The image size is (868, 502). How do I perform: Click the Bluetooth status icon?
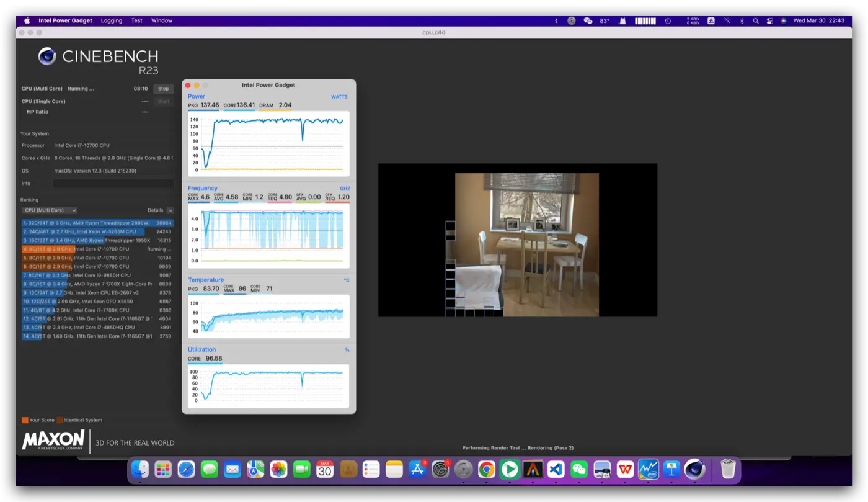pyautogui.click(x=742, y=20)
